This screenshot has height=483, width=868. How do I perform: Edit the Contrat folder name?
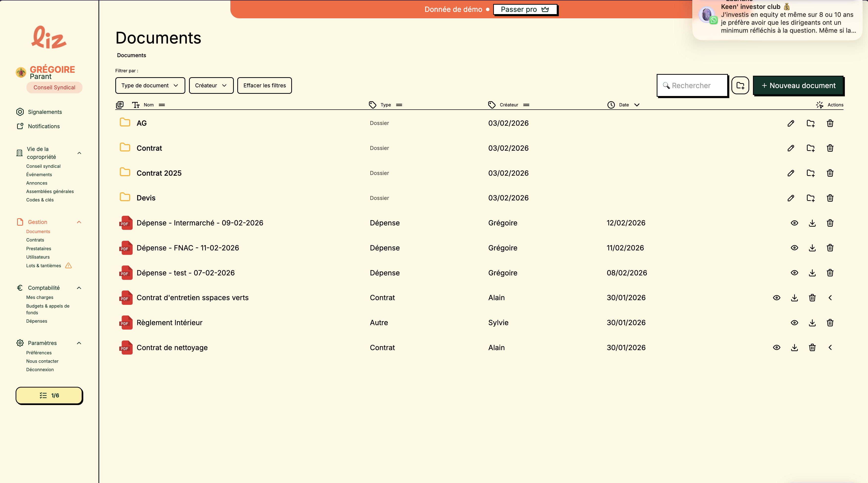pyautogui.click(x=791, y=148)
